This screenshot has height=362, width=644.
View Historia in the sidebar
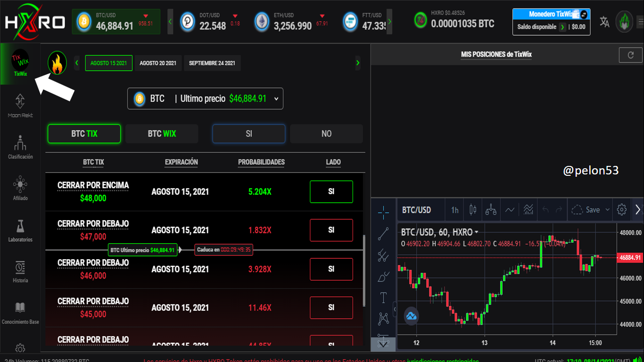pos(20,271)
